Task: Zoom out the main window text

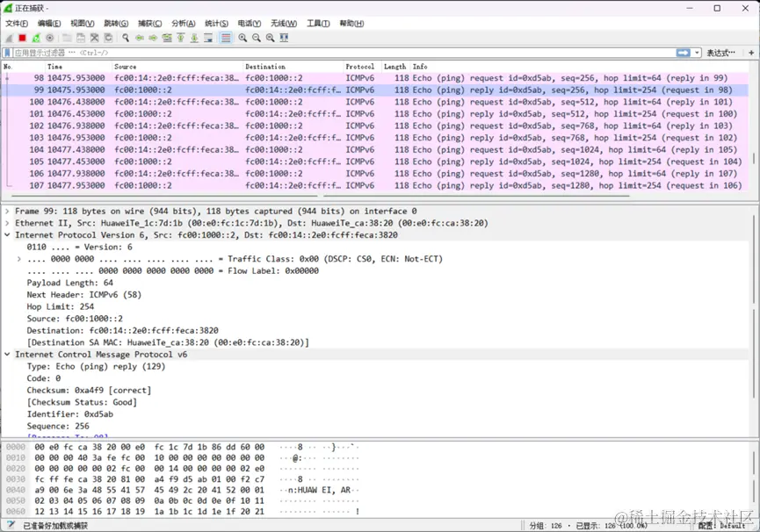Action: click(x=257, y=38)
